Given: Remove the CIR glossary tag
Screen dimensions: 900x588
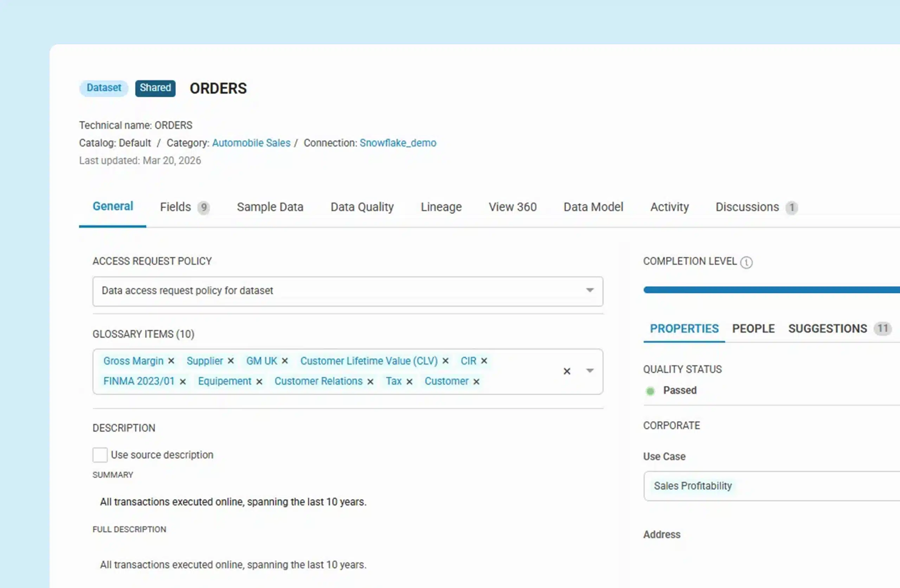Looking at the screenshot, I should (x=484, y=361).
